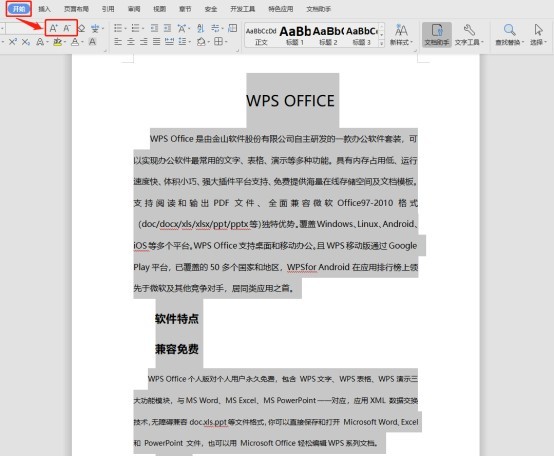The width and height of the screenshot is (554, 456).
Task: Click the increase indent icon
Action: [167, 28]
